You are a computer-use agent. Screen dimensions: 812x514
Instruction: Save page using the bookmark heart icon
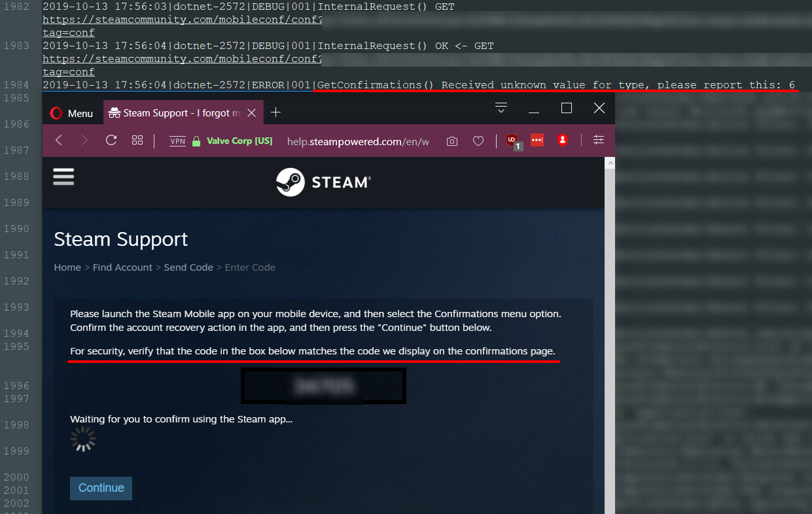[478, 141]
